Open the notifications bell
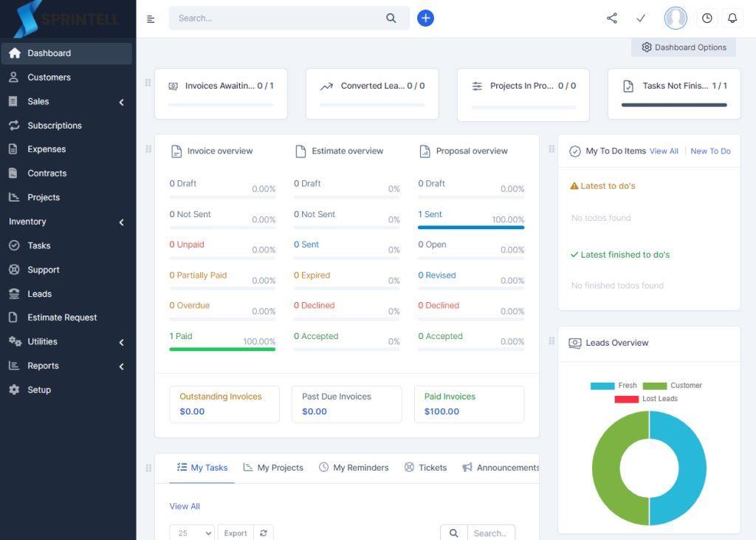Viewport: 756px width, 540px height. 732,18
